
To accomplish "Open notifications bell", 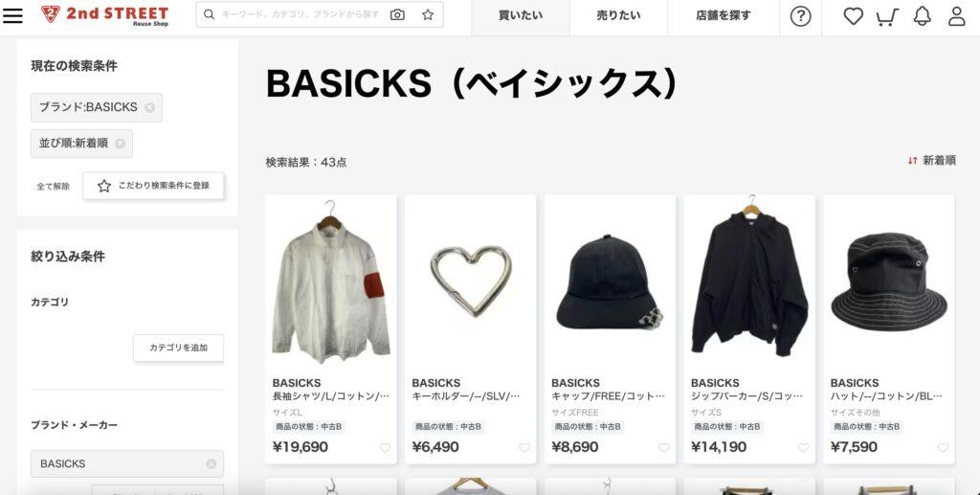I will (x=922, y=16).
